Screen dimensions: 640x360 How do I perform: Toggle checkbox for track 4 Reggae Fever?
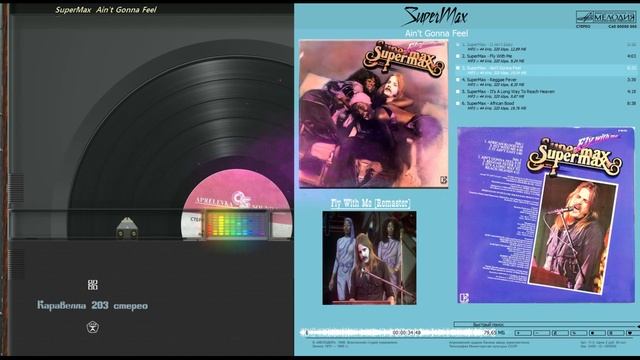[x=458, y=80]
